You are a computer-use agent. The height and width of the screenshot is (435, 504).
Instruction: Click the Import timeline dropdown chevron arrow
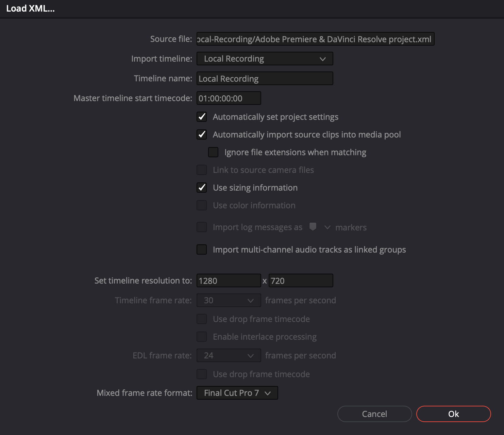coord(322,59)
